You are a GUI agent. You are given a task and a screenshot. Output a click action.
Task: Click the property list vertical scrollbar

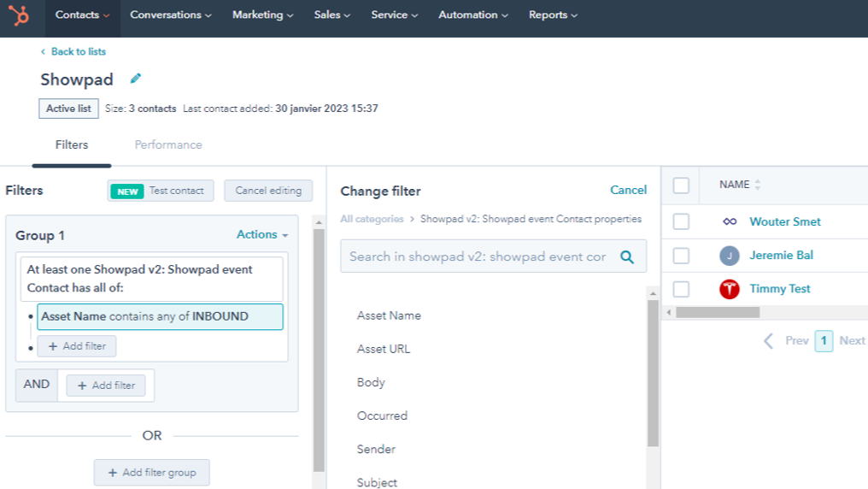click(654, 372)
